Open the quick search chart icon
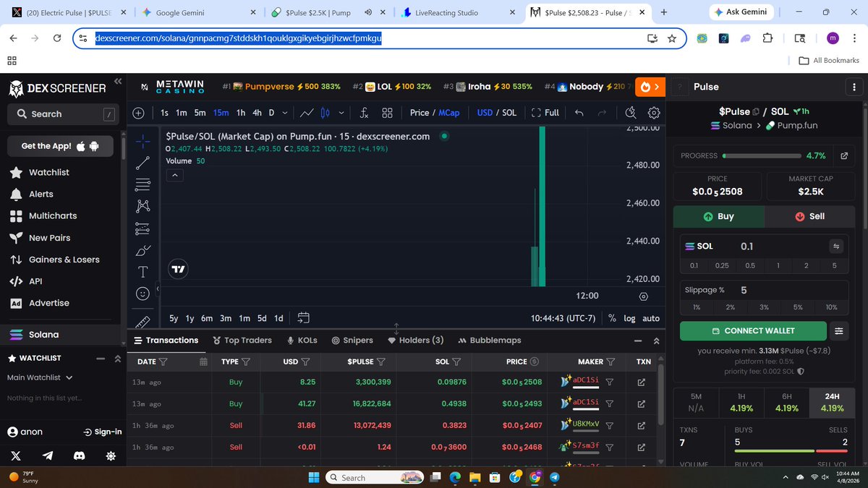The height and width of the screenshot is (488, 868). [x=631, y=113]
